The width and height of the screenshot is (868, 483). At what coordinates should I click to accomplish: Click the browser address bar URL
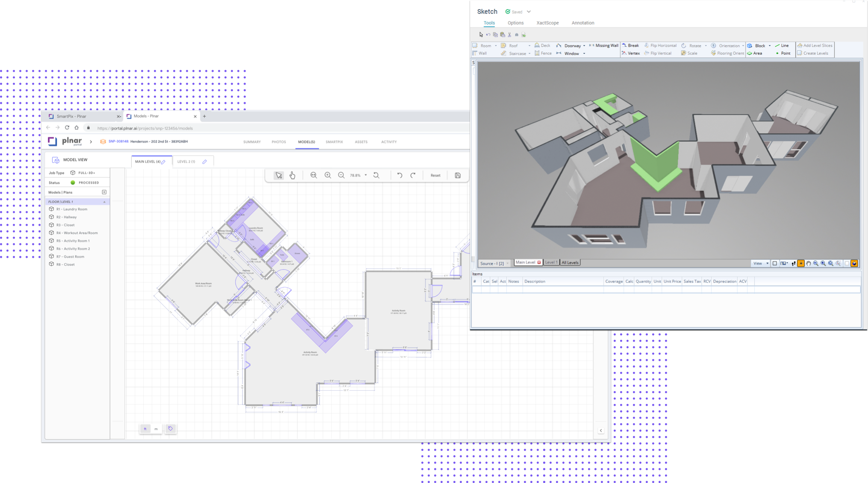pos(145,128)
